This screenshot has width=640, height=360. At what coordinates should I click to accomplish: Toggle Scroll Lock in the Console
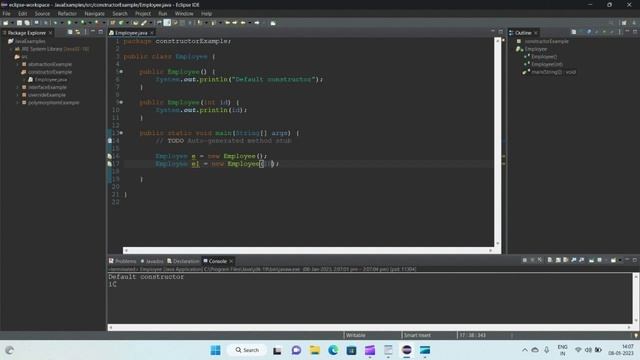pos(558,260)
